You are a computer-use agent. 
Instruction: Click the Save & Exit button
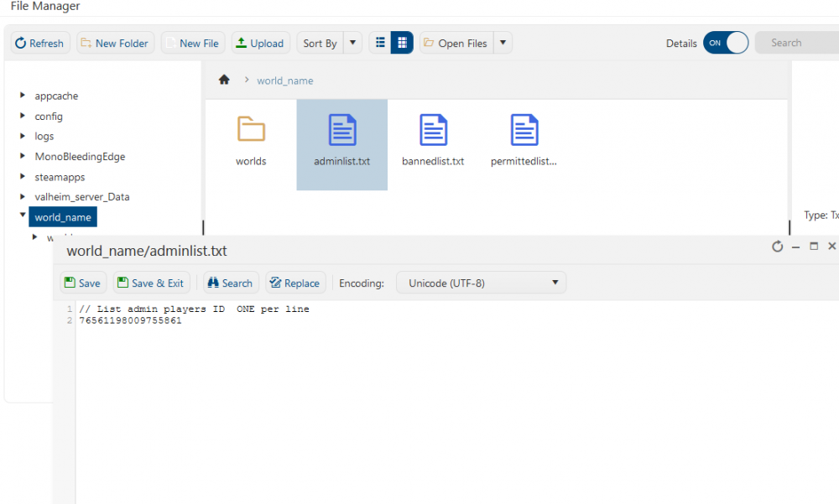click(x=151, y=283)
